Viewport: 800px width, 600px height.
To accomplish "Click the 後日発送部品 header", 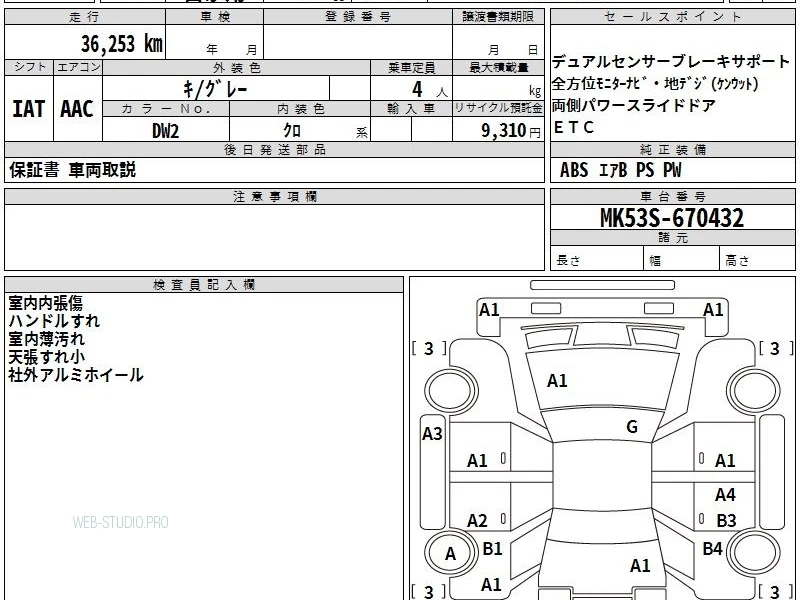I will [x=274, y=149].
